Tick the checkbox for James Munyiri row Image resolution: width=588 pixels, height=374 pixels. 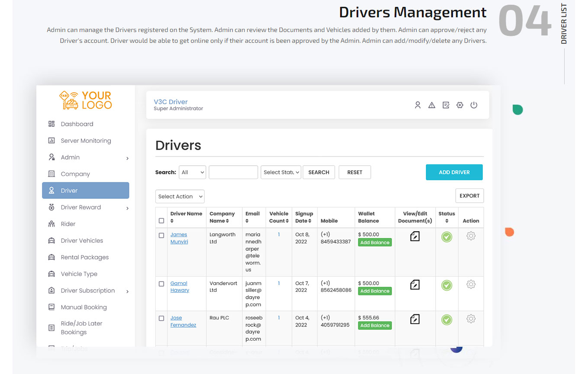[161, 236]
